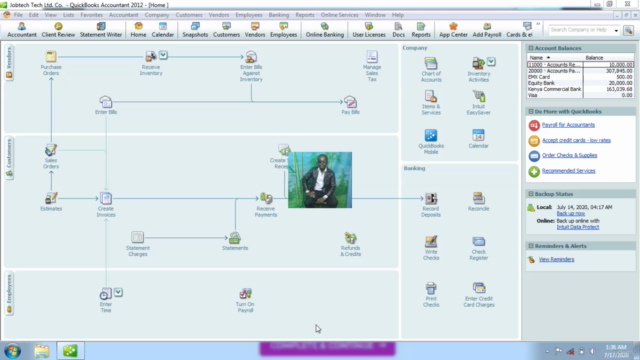
Task: Open the File menu
Action: (18, 15)
